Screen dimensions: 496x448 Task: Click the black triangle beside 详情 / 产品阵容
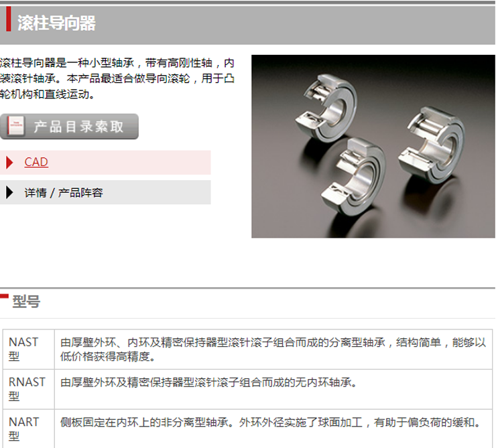point(10,192)
